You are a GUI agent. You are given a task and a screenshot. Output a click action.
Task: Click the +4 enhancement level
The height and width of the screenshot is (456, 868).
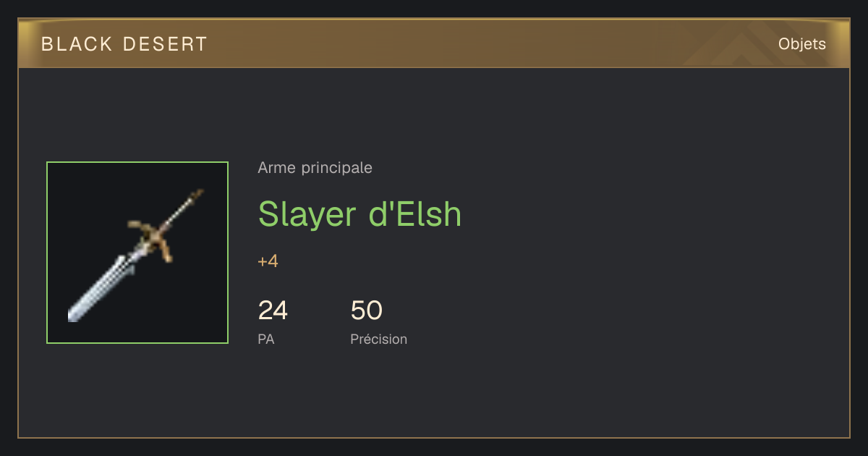(268, 261)
